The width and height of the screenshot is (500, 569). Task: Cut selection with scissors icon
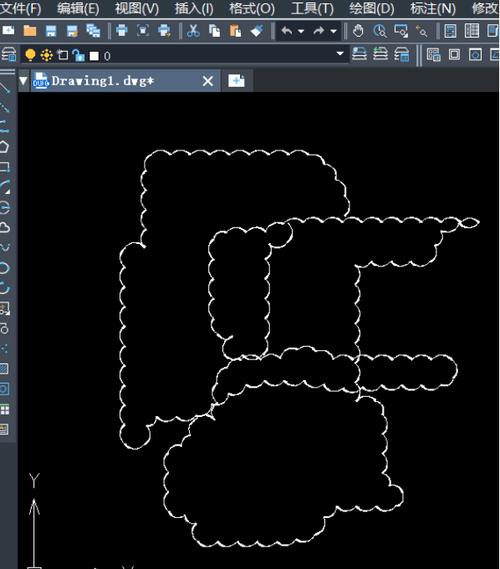pos(193,31)
